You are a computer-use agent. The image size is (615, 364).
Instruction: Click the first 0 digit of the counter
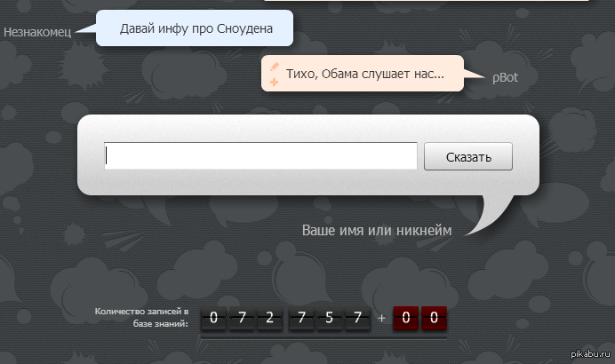coord(212,317)
